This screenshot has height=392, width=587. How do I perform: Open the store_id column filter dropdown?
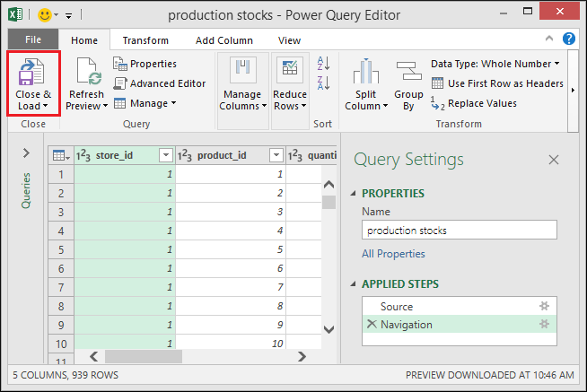pos(166,155)
